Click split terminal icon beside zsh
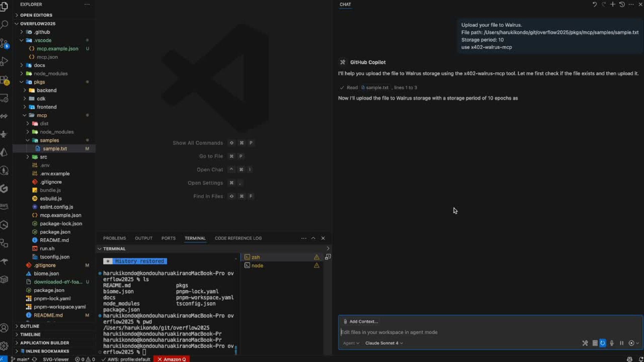 pos(328,257)
